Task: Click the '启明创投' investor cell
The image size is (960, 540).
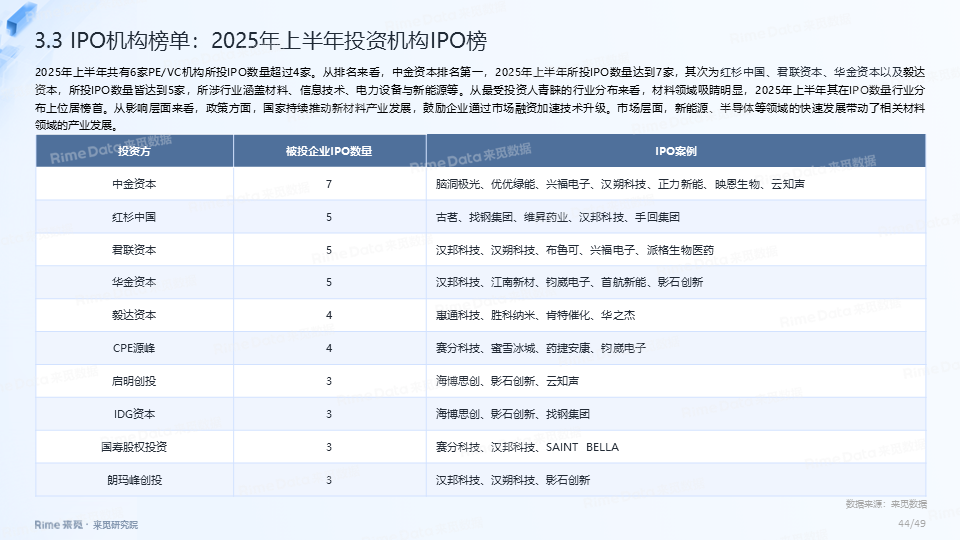Action: [x=134, y=381]
